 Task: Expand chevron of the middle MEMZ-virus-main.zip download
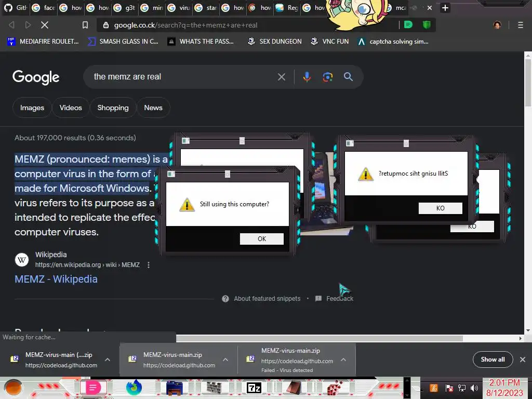tap(225, 360)
